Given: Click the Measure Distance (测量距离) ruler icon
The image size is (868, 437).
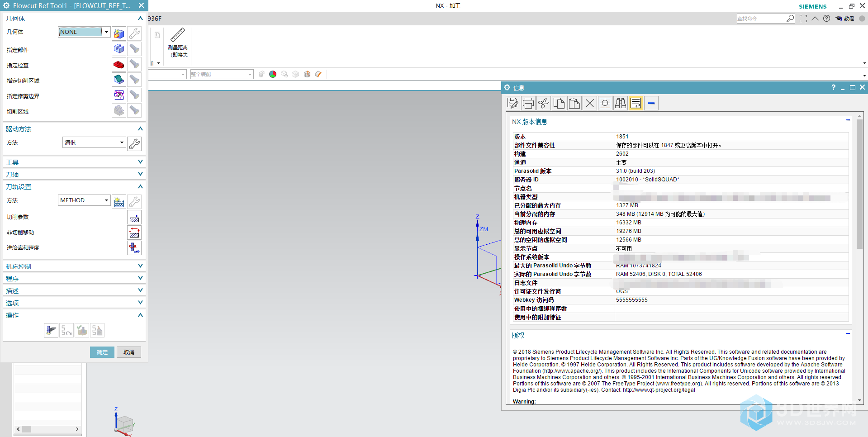Looking at the screenshot, I should pos(177,35).
